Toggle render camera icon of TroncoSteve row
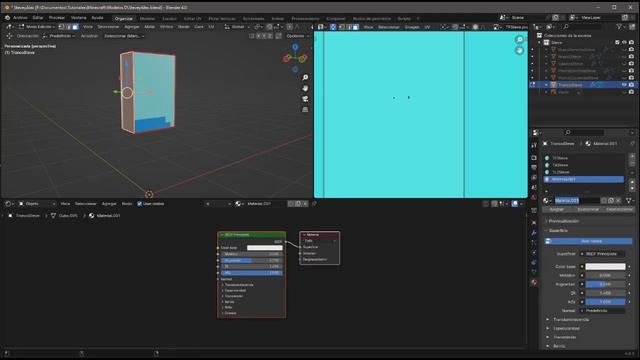 click(x=631, y=85)
